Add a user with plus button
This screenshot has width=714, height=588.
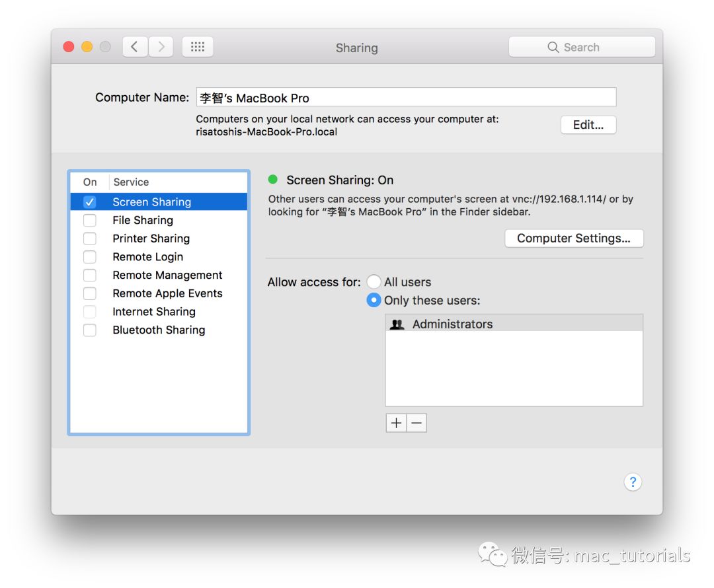[396, 423]
